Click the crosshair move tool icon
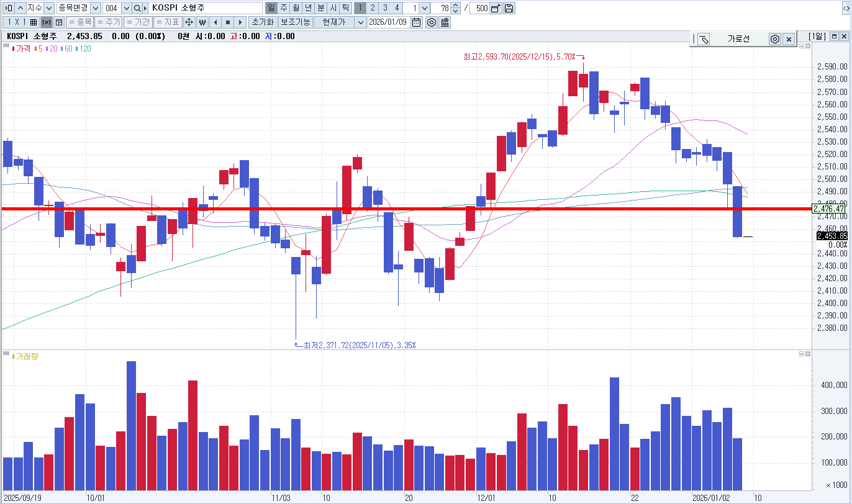852x504 pixels. pyautogui.click(x=189, y=22)
